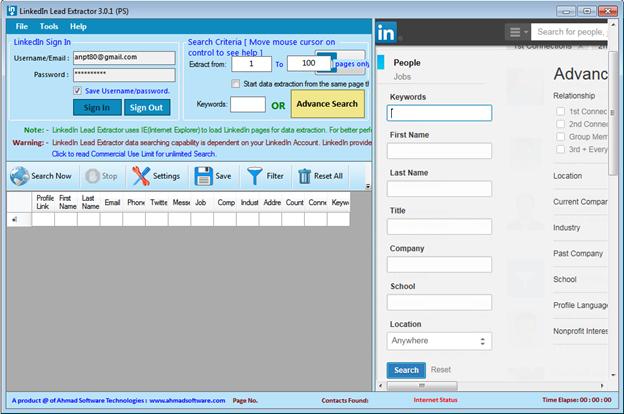Click the Advance Search button

327,104
